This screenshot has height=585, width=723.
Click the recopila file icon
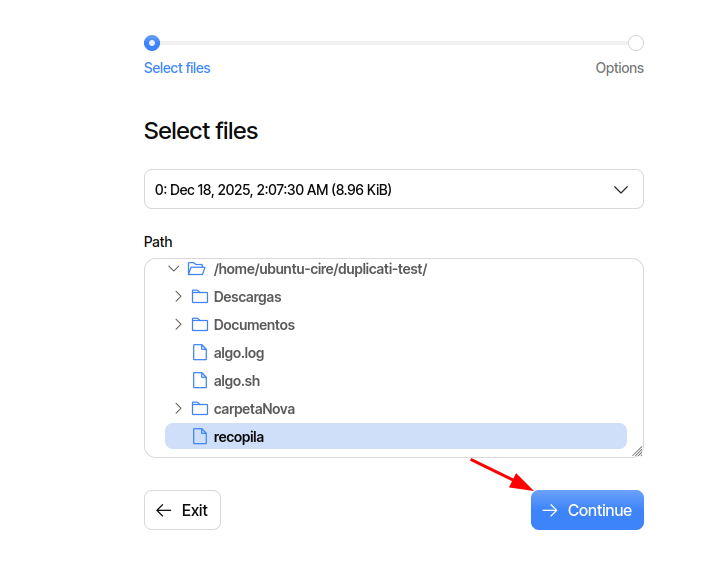(200, 437)
